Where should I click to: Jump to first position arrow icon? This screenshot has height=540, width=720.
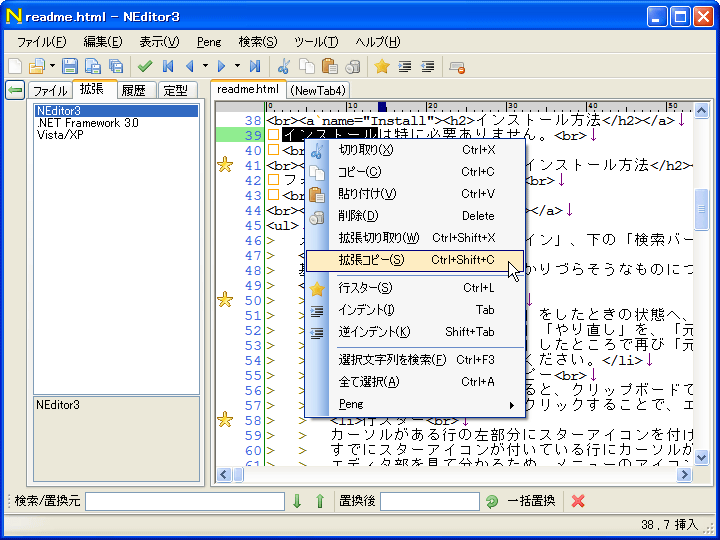(x=168, y=67)
